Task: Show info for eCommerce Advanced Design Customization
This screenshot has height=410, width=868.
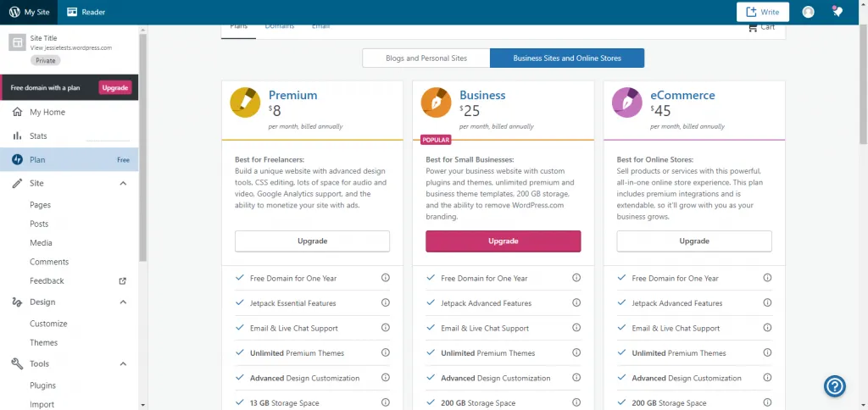Action: point(767,377)
